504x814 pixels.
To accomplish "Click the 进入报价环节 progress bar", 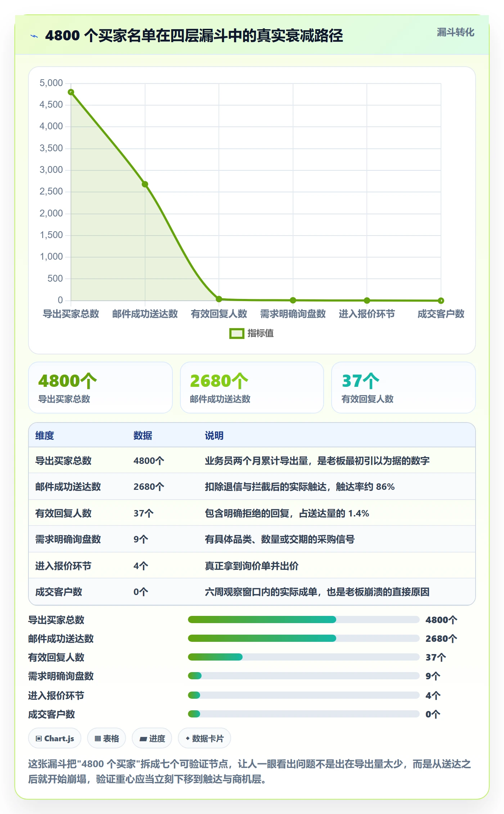I will click(x=304, y=695).
